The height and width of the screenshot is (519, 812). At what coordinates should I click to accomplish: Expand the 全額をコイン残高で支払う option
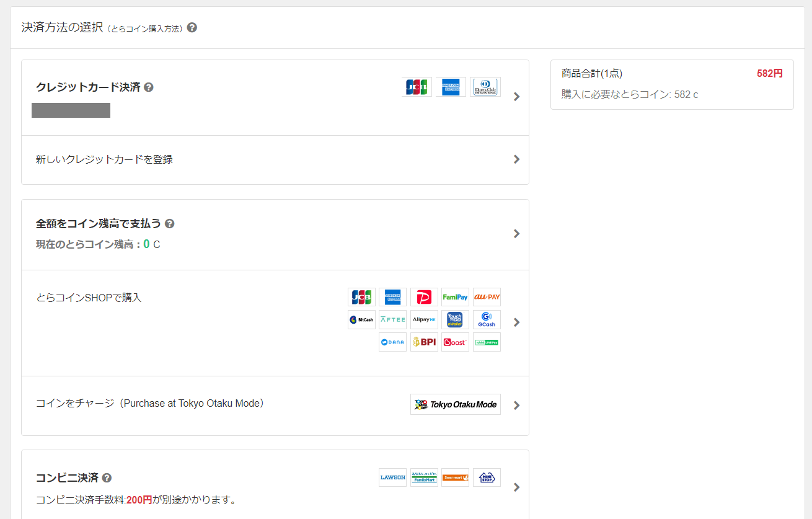tap(516, 234)
